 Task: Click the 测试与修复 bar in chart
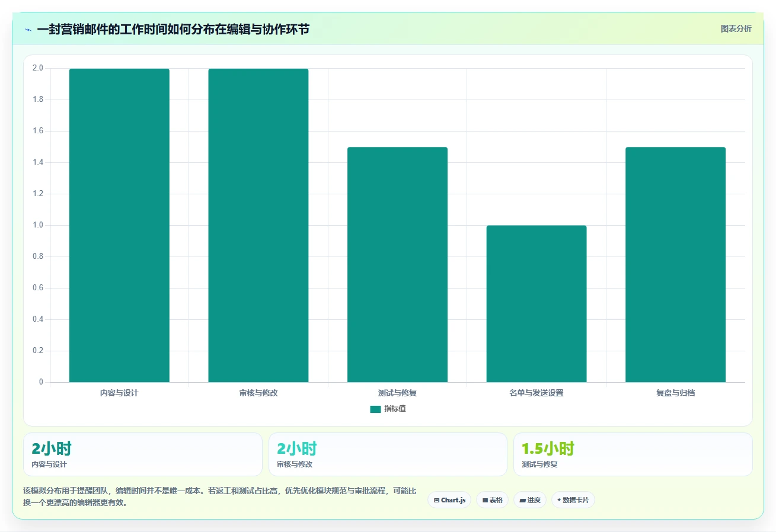click(397, 264)
